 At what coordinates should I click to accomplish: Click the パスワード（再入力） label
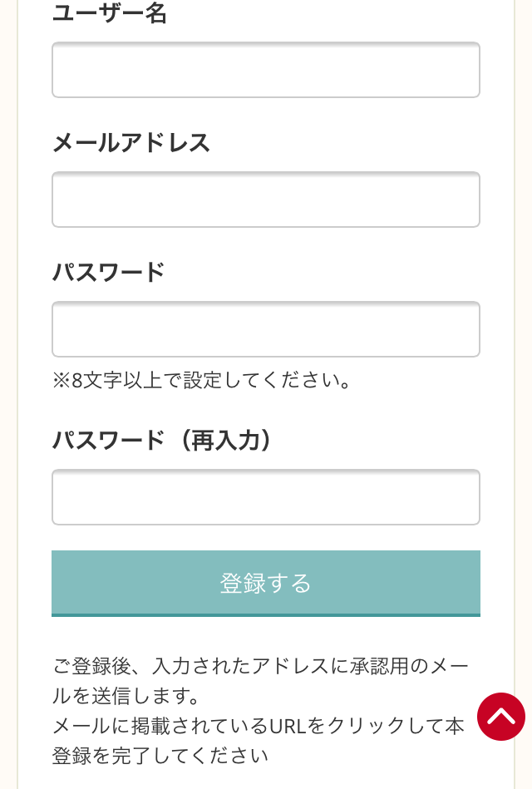(x=161, y=441)
